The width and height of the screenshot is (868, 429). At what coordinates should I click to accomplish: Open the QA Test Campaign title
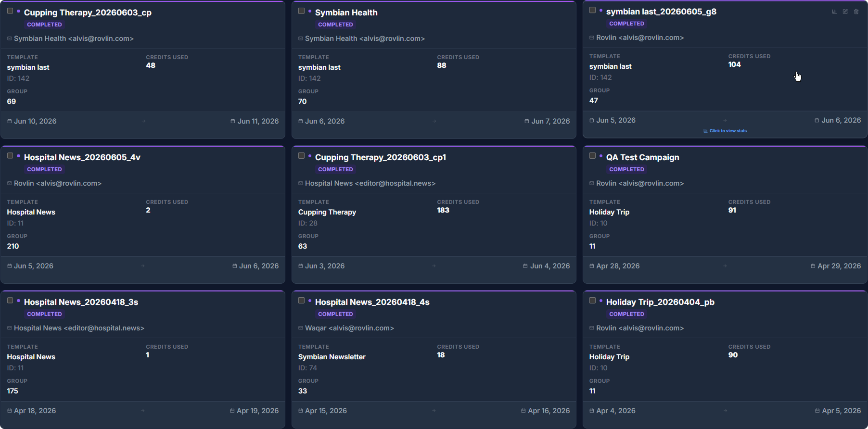pyautogui.click(x=643, y=157)
